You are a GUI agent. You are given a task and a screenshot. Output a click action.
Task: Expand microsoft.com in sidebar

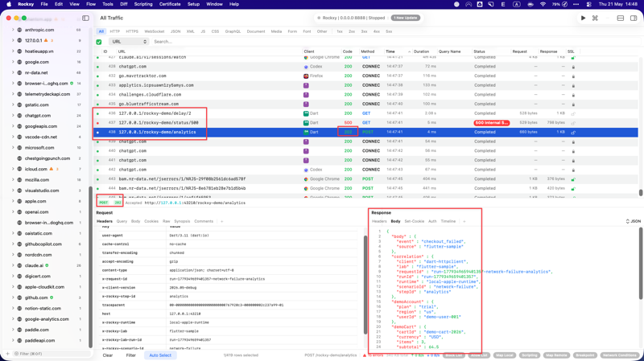click(x=13, y=147)
